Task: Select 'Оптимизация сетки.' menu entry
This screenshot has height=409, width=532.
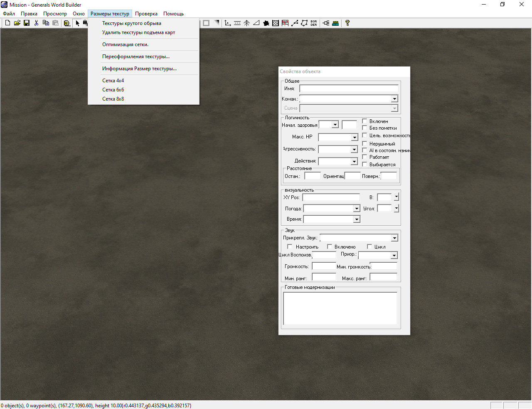Action: [125, 44]
